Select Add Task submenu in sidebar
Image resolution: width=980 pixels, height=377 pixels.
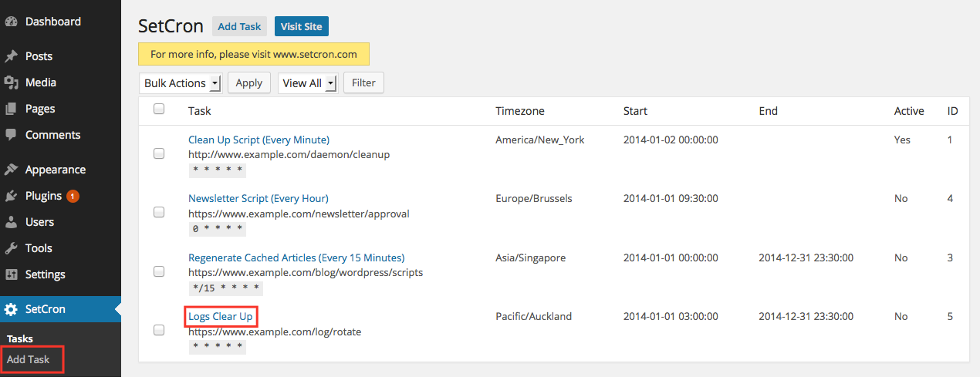[28, 359]
